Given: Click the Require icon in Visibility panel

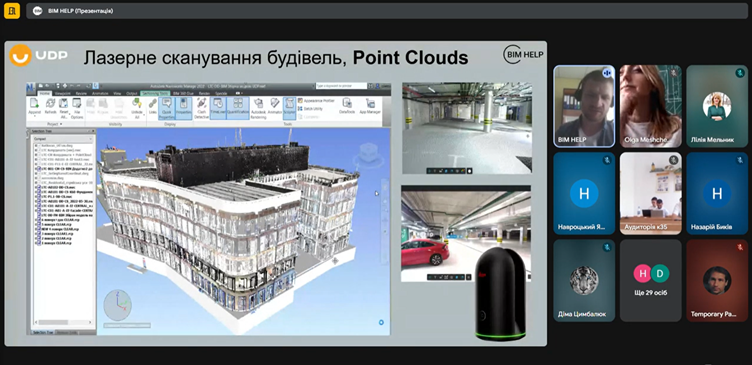Looking at the screenshot, I should pos(103,104).
